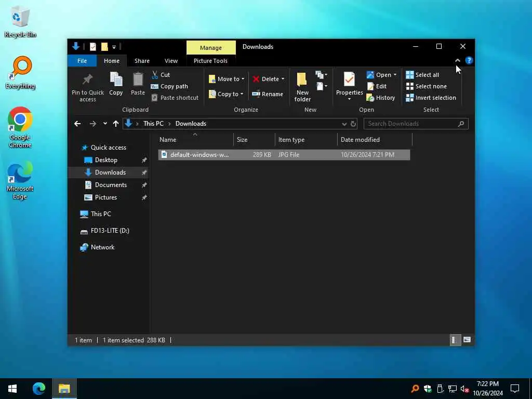Image resolution: width=532 pixels, height=399 pixels.
Task: Click the Manage contextual tab
Action: (x=211, y=47)
